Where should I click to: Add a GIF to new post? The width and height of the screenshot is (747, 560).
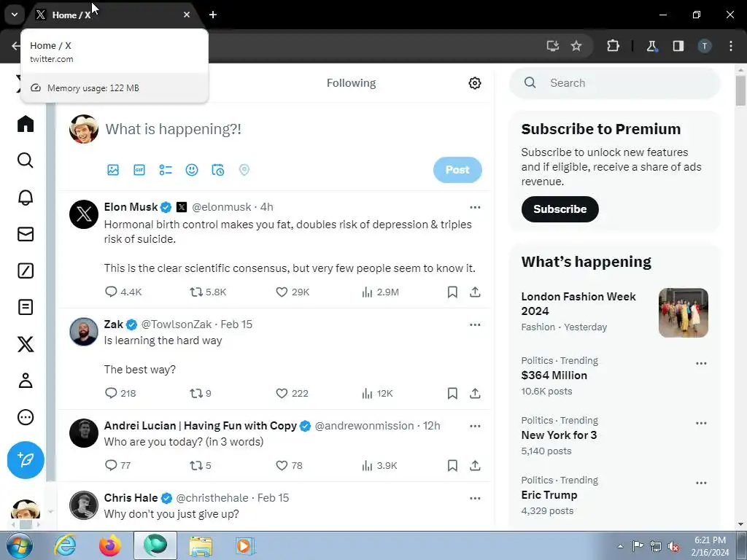pyautogui.click(x=139, y=170)
